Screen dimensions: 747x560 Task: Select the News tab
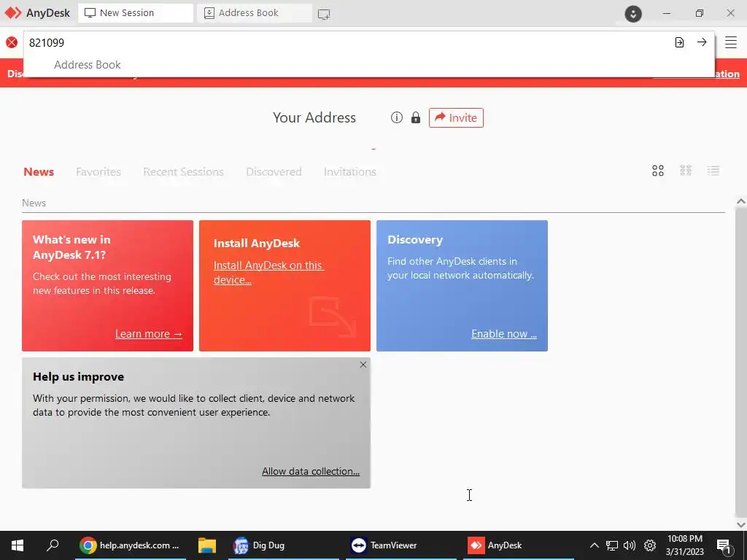coord(39,171)
